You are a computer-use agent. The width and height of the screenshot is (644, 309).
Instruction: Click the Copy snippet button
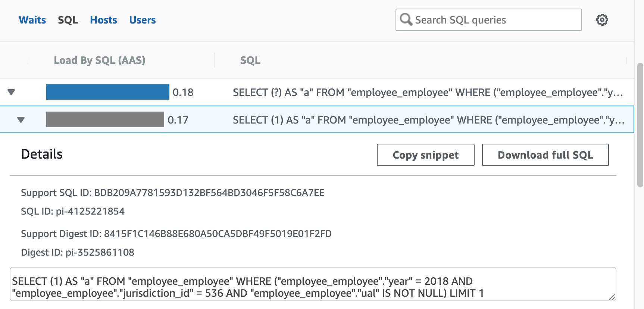[x=426, y=155]
